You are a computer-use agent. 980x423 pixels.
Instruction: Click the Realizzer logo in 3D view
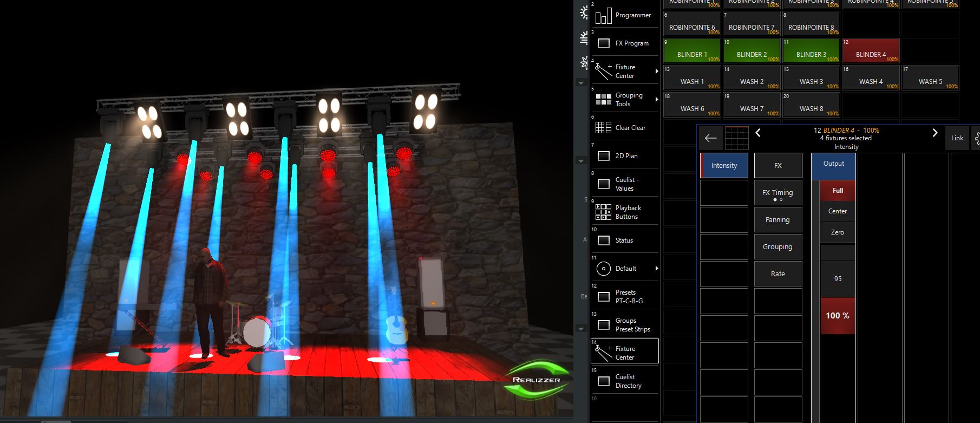click(x=536, y=380)
